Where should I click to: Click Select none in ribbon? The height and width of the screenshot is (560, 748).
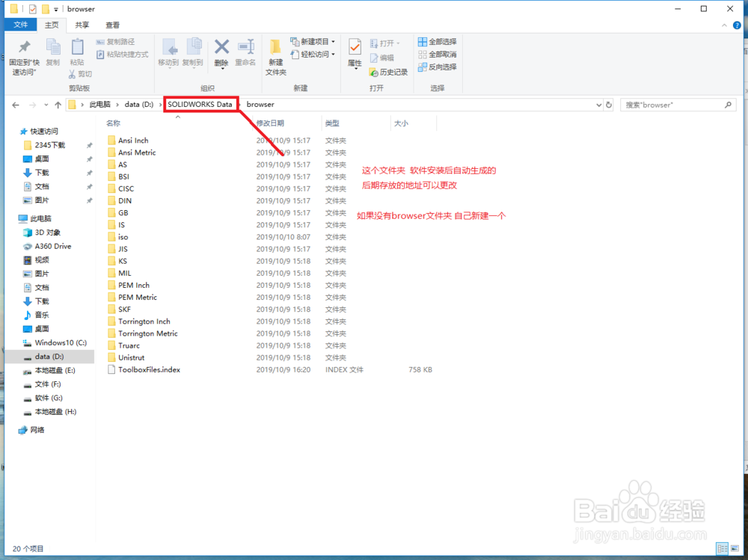tap(437, 55)
